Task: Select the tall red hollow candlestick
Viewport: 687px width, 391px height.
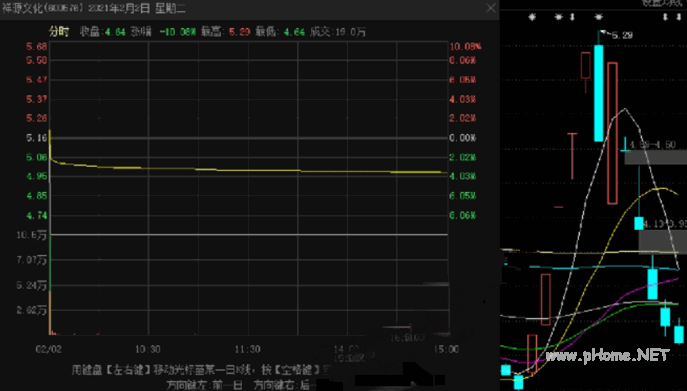Action: pyautogui.click(x=613, y=133)
